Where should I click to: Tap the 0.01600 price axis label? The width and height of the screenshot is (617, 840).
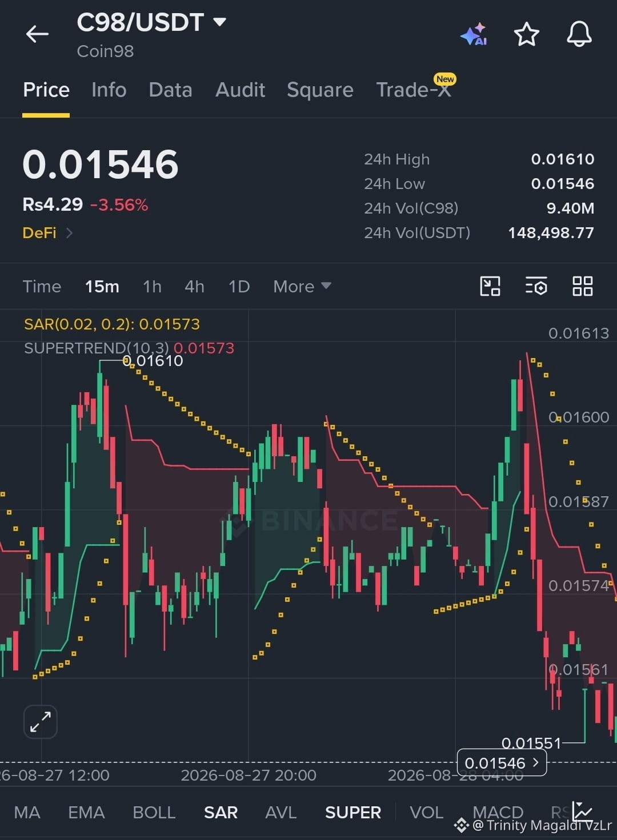[x=579, y=417]
